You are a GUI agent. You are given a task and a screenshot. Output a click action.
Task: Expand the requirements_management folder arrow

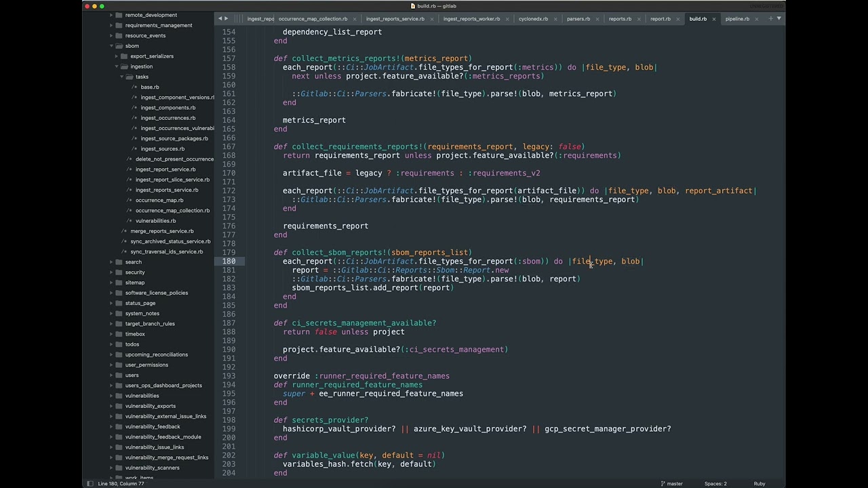111,25
